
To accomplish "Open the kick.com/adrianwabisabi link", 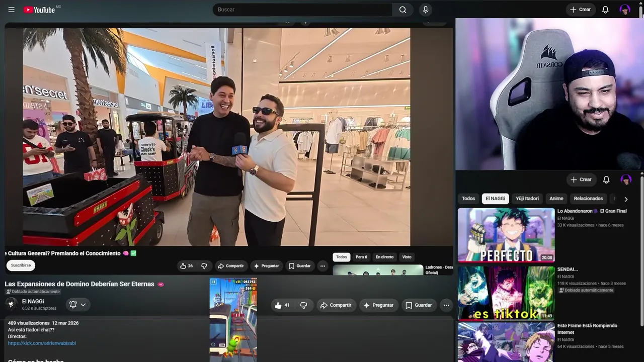I will (x=42, y=343).
